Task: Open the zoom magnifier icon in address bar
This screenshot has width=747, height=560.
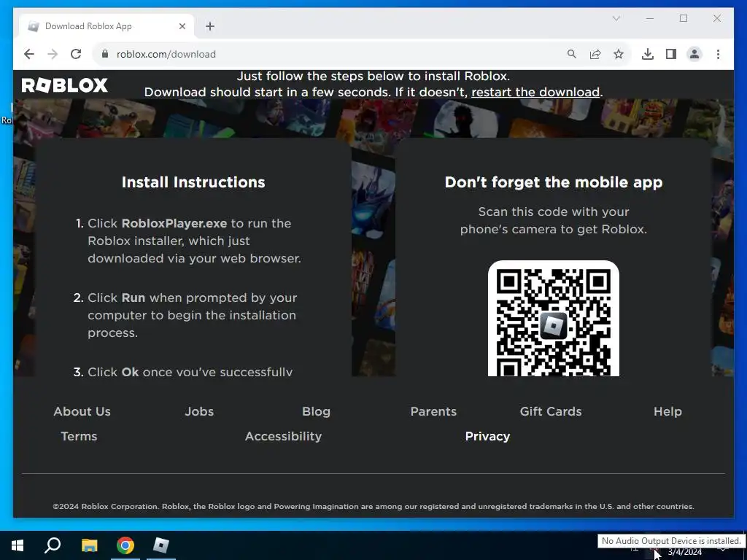Action: click(x=572, y=54)
